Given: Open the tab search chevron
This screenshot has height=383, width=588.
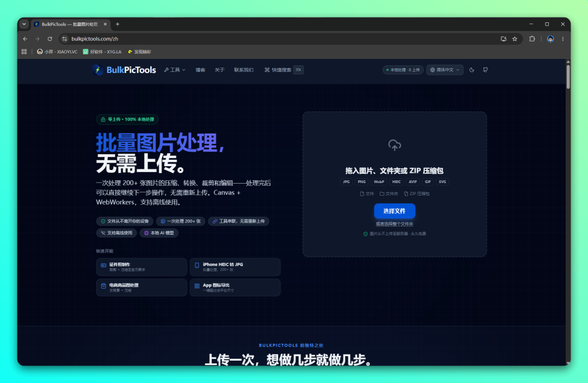Looking at the screenshot, I should 24,24.
